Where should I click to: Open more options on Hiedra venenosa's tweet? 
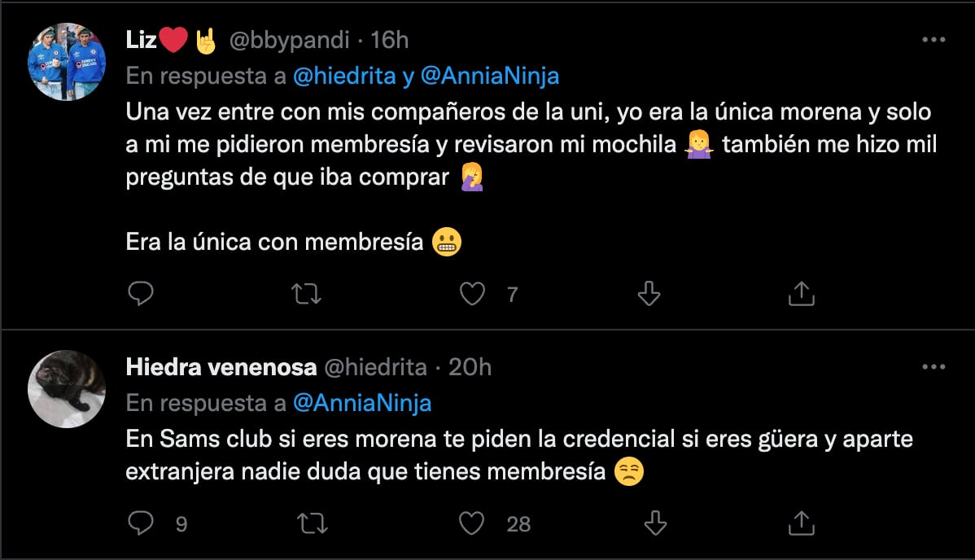[933, 367]
